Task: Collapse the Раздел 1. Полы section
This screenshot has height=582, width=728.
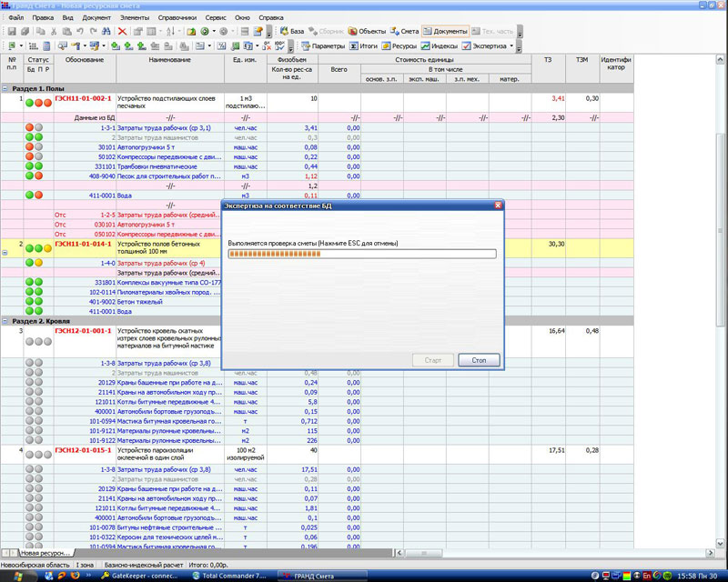Action: [5, 88]
